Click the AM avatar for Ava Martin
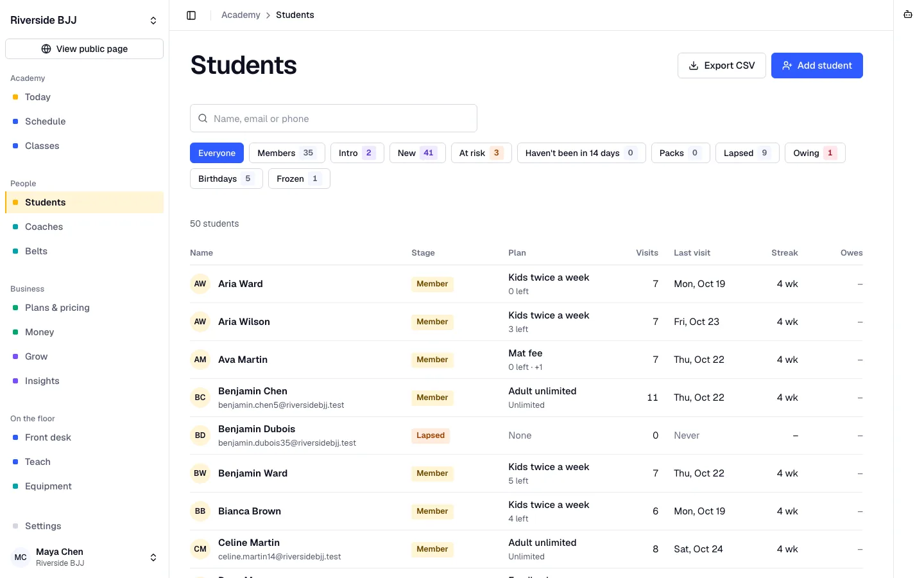 coord(200,360)
